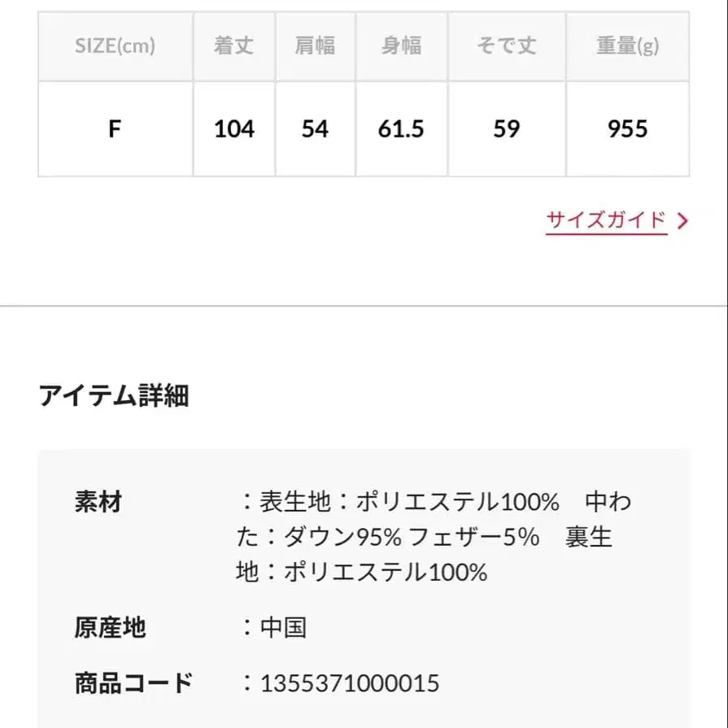The width and height of the screenshot is (728, 728).
Task: Select the 身幅 header cell
Action: (401, 46)
